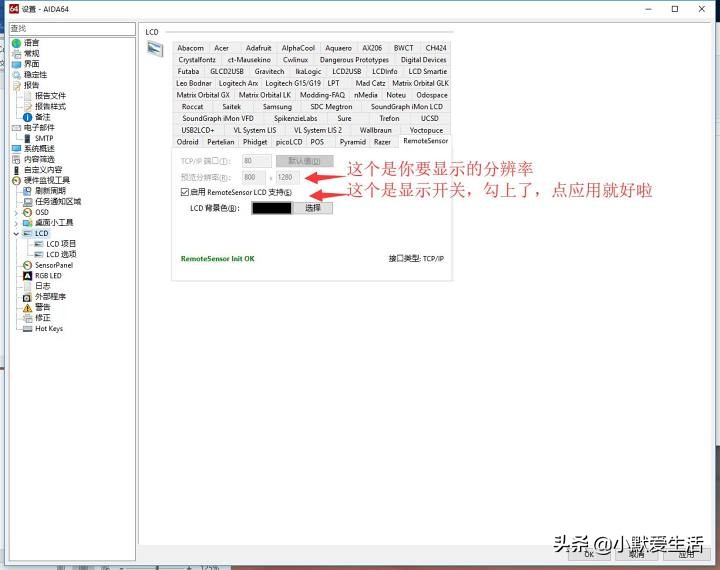Expand the 桌面小工具 tree node
This screenshot has height=570, width=720.
click(16, 223)
